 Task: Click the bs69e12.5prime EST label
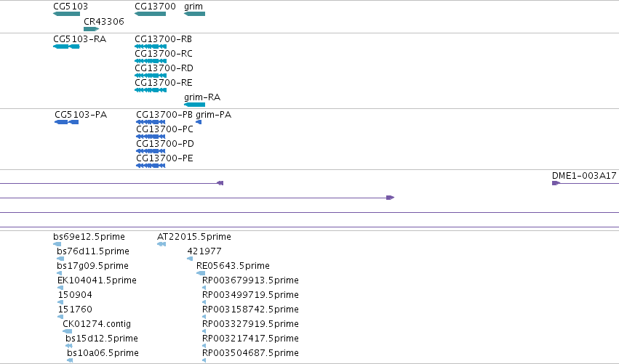tap(89, 237)
